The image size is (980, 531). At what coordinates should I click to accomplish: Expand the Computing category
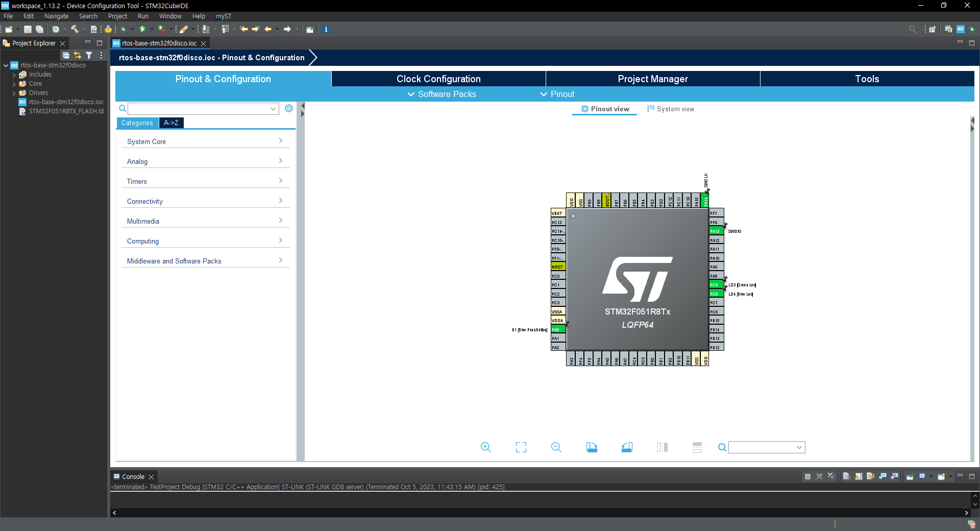[205, 241]
